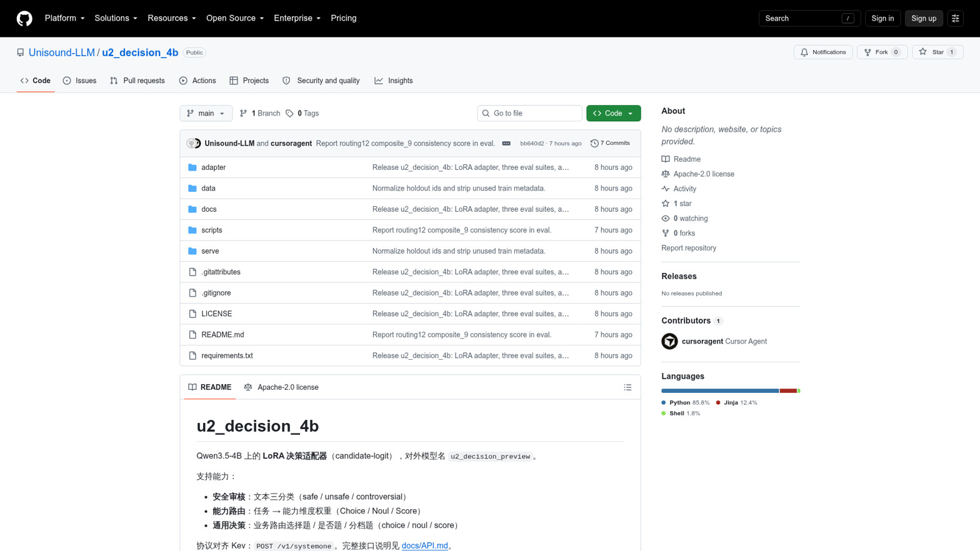
Task: Open the requirements.txt file
Action: point(227,355)
